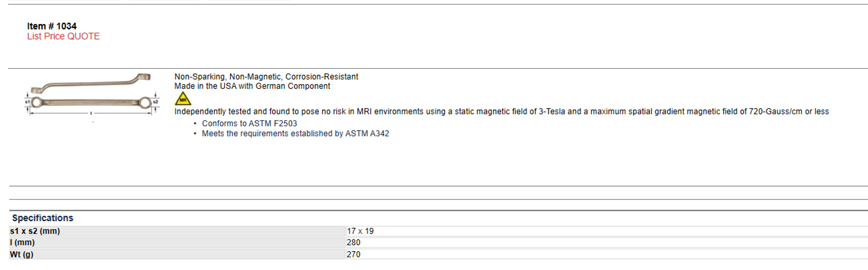Click the Specifications section header

tap(43, 218)
